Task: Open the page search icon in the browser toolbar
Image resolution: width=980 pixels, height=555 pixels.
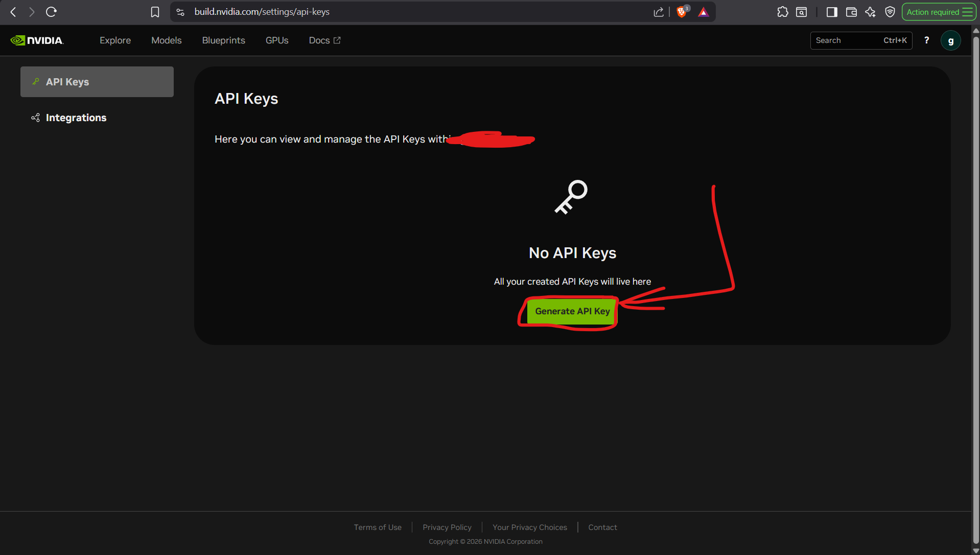Action: tap(802, 12)
